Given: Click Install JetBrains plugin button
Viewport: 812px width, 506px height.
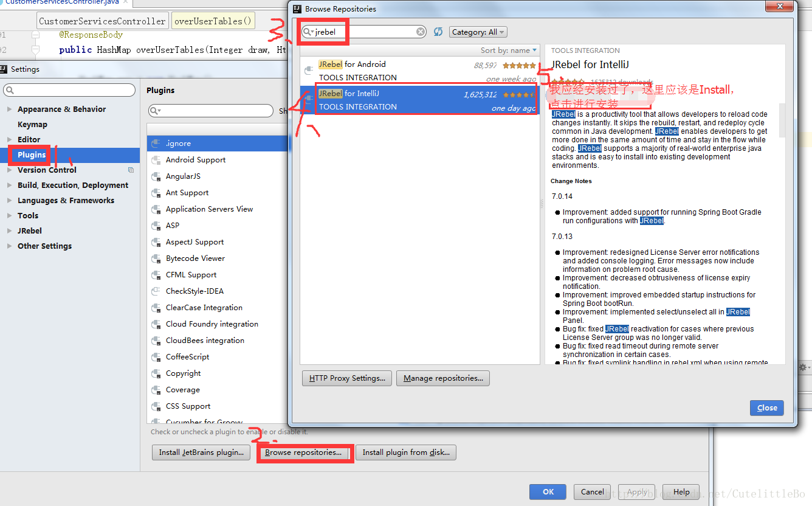Looking at the screenshot, I should [x=201, y=452].
